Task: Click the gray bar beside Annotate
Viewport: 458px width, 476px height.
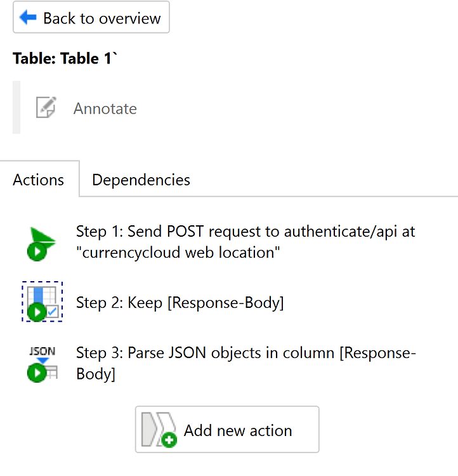Action: pyautogui.click(x=16, y=107)
